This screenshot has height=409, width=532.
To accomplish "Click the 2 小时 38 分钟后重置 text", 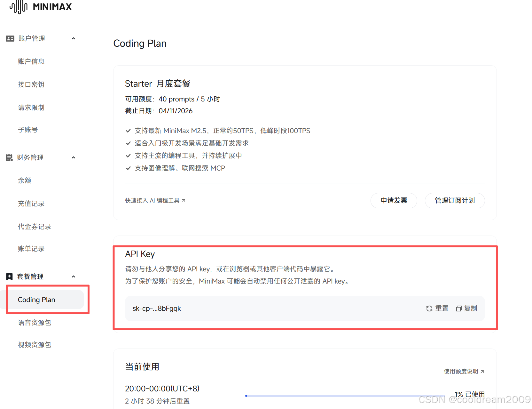I will (x=157, y=401).
